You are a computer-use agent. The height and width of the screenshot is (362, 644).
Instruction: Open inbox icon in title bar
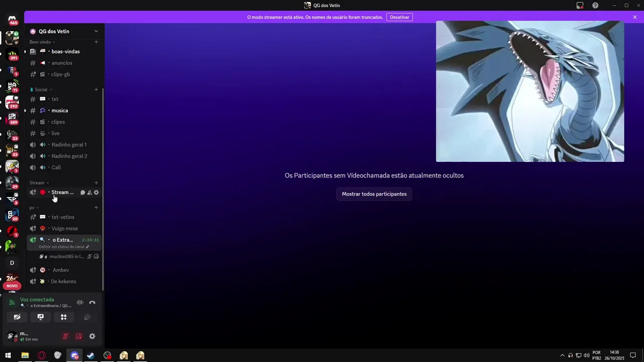(x=580, y=6)
